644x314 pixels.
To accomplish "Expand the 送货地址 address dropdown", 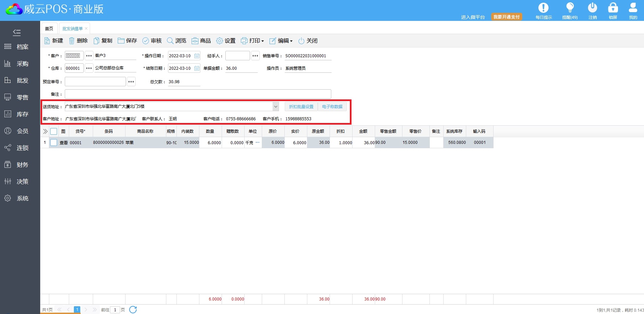I will coord(276,106).
